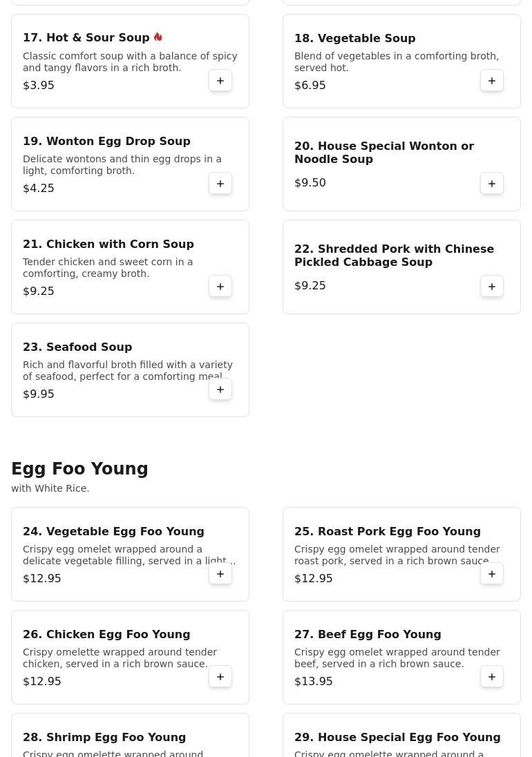Add Roast Pork Egg Foo Young

coord(491,573)
